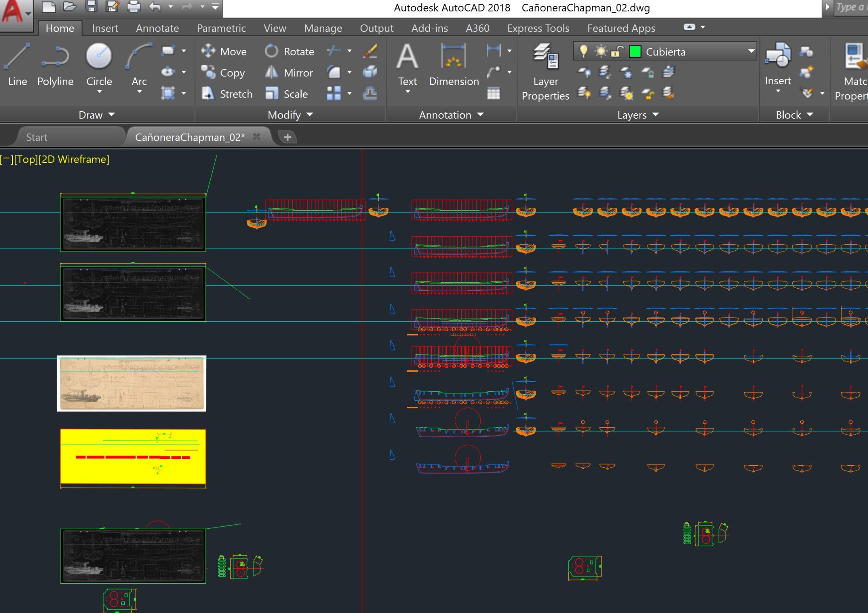The width and height of the screenshot is (868, 613).
Task: Click the Insert block tool
Action: [778, 64]
